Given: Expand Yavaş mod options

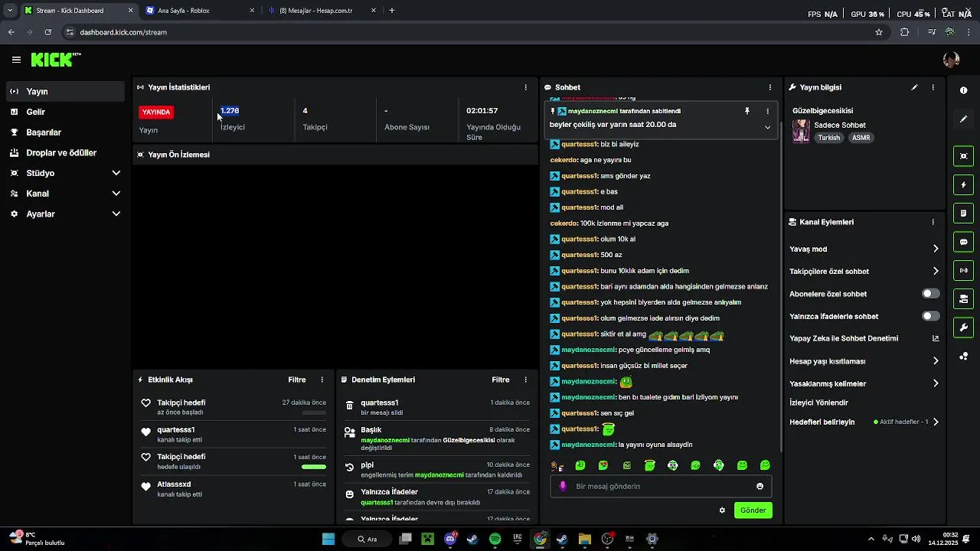Looking at the screenshot, I should pyautogui.click(x=935, y=249).
